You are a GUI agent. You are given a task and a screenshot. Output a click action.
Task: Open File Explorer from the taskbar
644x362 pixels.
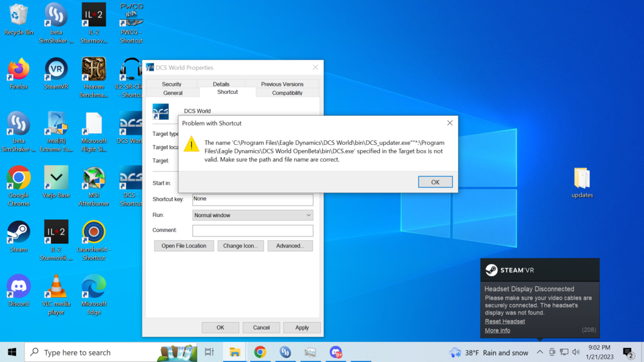pos(234,352)
